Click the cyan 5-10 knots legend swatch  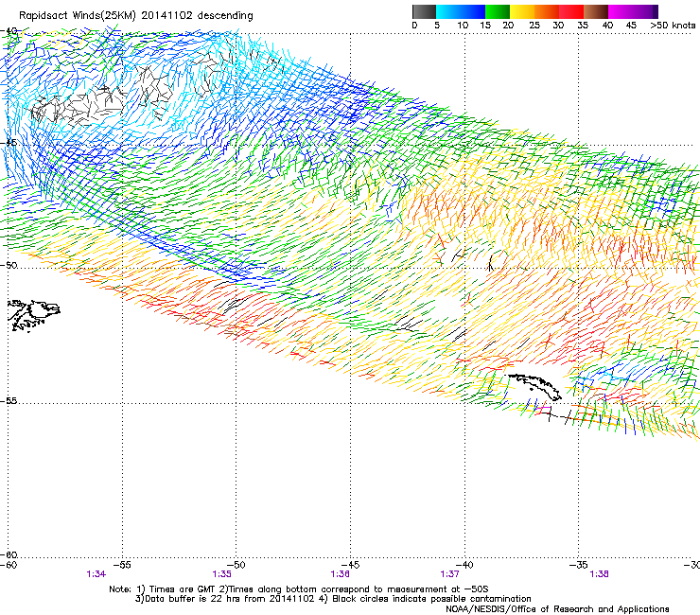pos(448,11)
